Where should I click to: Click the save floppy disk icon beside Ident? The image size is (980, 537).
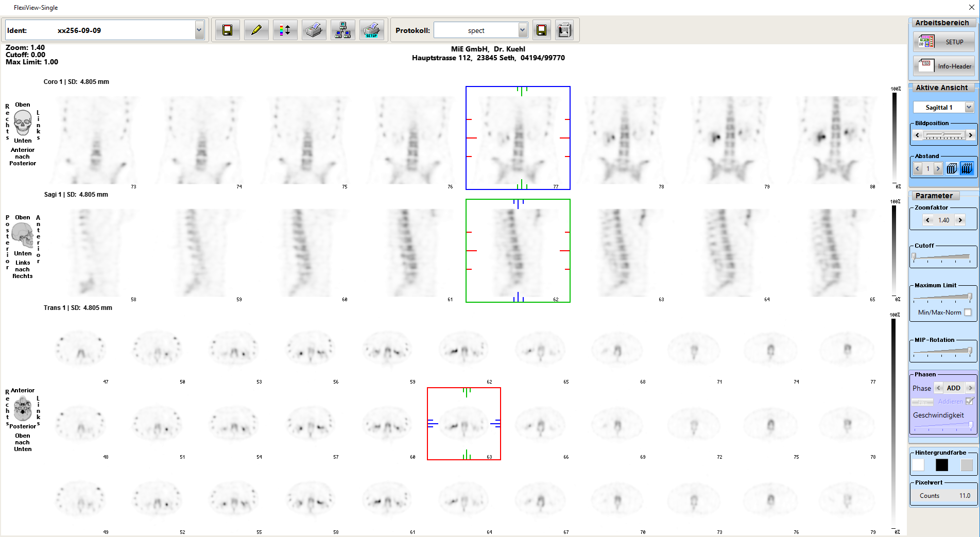coord(227,30)
